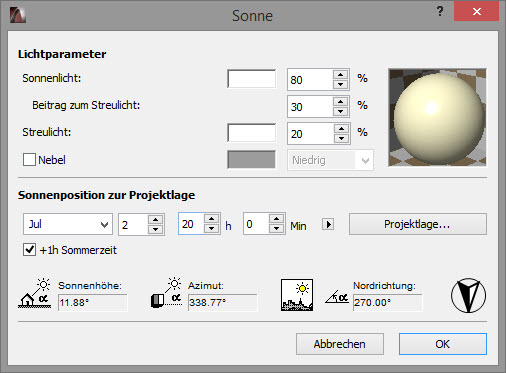Click the play arrow next to Min
The width and height of the screenshot is (506, 373).
[x=328, y=224]
